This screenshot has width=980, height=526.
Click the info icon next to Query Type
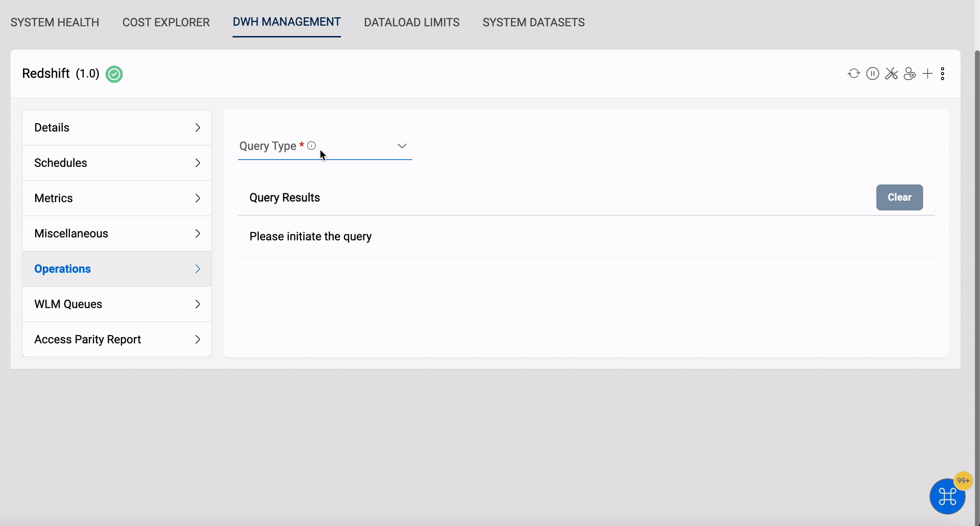click(x=311, y=145)
